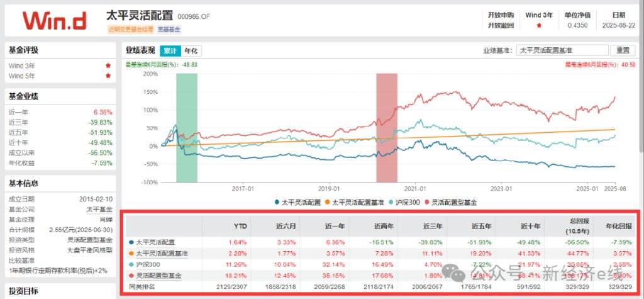Toggle 太平灵活配置 series in chart legend
The height and width of the screenshot is (299, 644).
298,202
